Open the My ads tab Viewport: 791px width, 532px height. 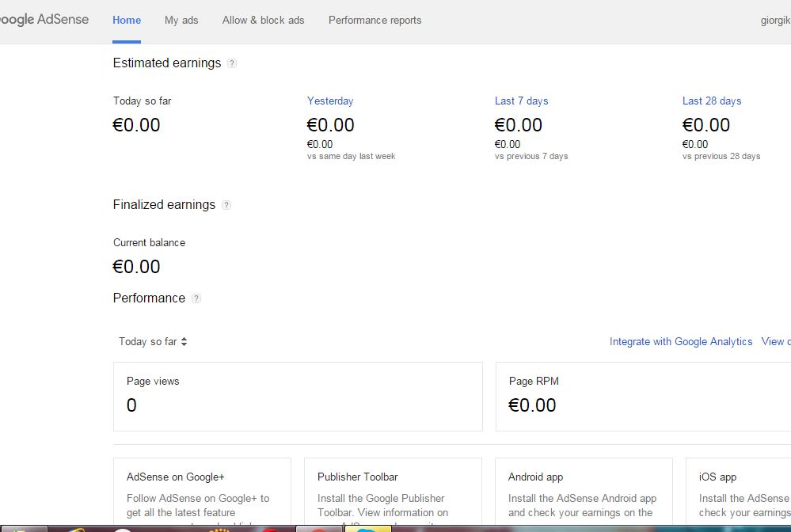pos(181,21)
